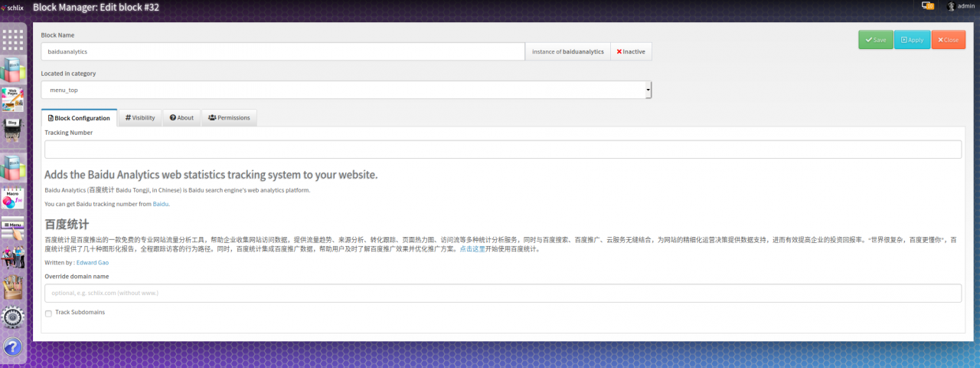Click the Track Subdomains label text

point(80,313)
